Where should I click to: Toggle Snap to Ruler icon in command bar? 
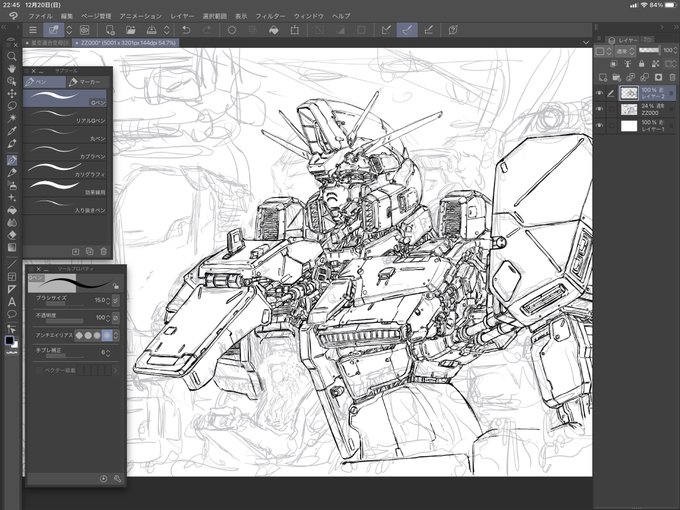pos(386,30)
